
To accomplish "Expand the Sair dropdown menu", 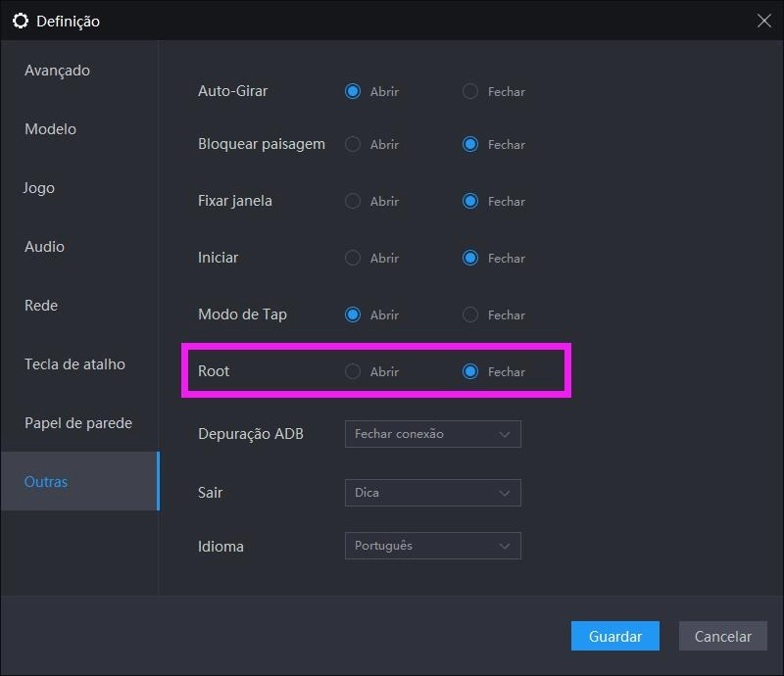I will (x=432, y=493).
